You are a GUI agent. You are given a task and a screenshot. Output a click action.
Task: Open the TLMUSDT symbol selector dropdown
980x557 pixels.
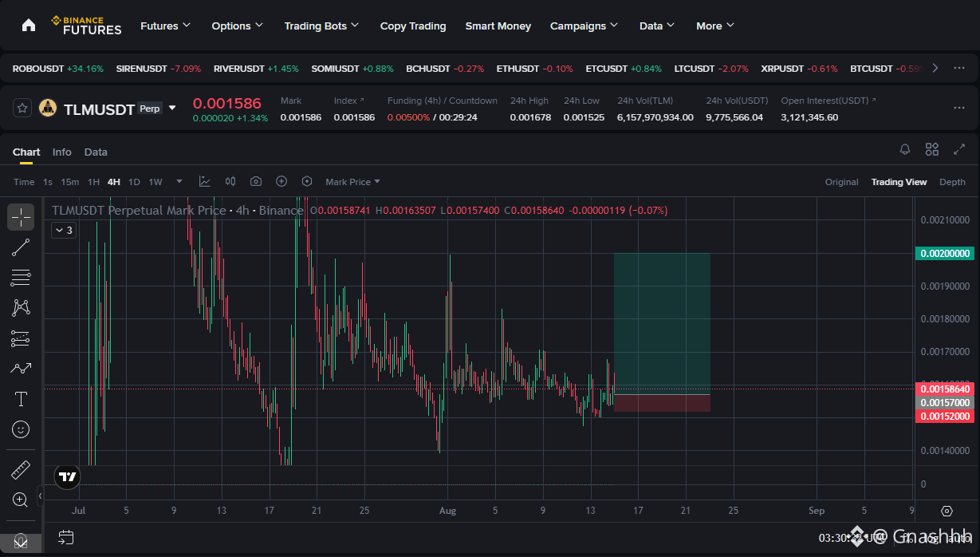point(172,109)
